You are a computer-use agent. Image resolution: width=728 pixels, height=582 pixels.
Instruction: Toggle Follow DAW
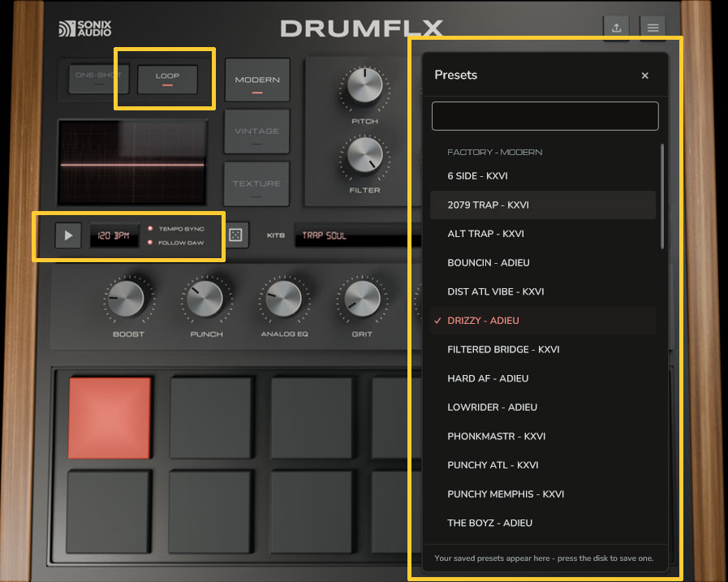176,243
